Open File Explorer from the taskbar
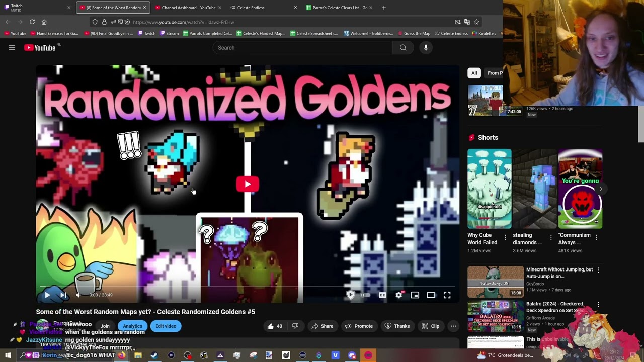644x362 pixels. coord(138,355)
